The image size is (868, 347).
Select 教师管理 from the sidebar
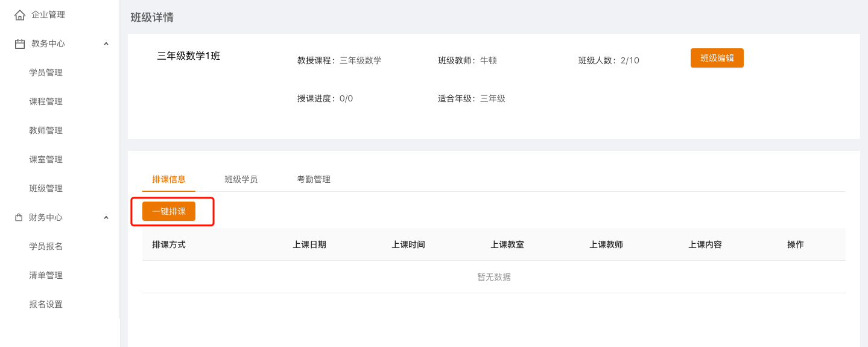[46, 130]
